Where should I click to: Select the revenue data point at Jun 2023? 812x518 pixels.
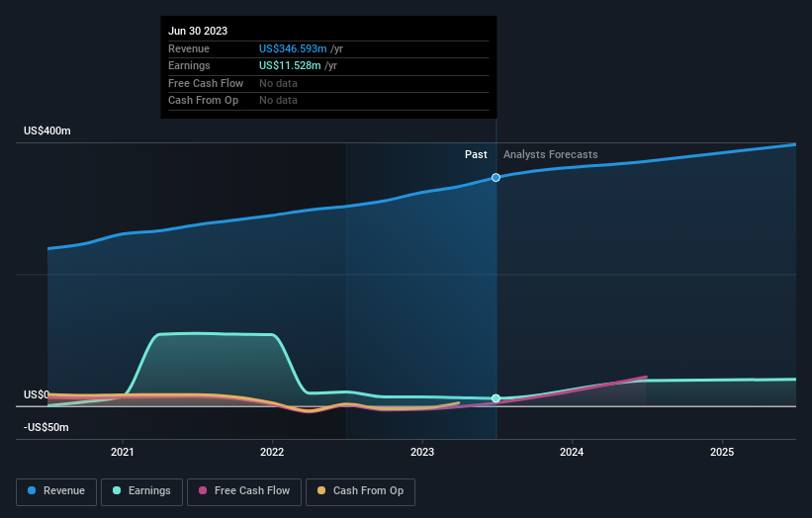[x=496, y=178]
